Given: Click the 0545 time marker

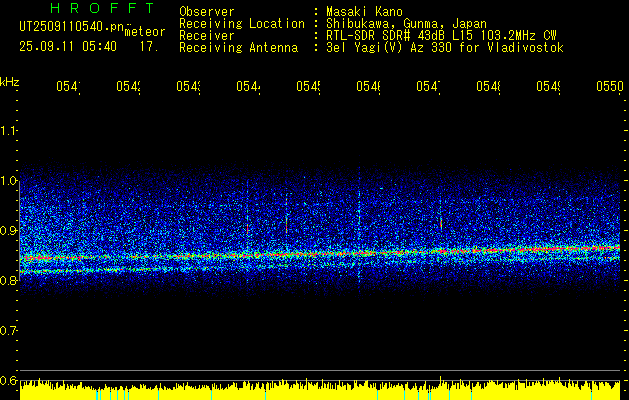Looking at the screenshot, I should (308, 86).
